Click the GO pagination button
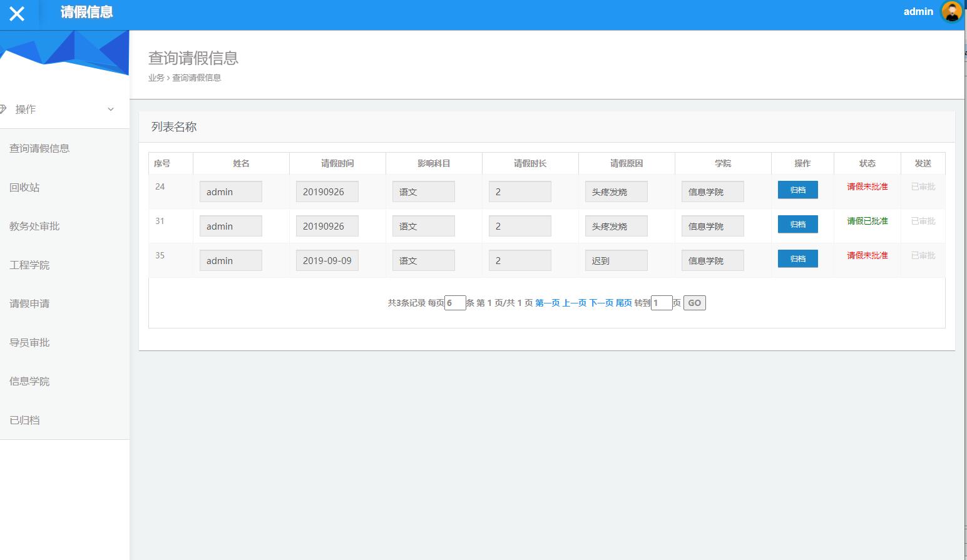The width and height of the screenshot is (967, 560). tap(694, 303)
